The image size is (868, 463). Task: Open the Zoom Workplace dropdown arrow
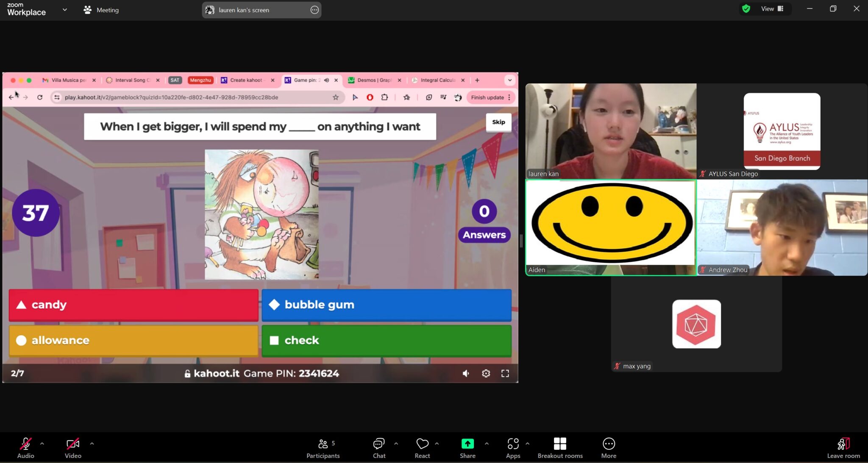64,9
